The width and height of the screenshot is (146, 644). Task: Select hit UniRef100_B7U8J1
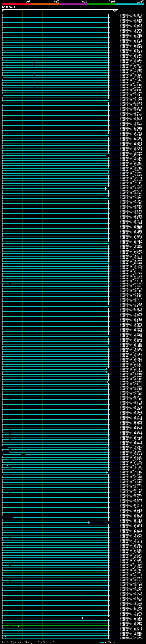(x=131, y=15)
